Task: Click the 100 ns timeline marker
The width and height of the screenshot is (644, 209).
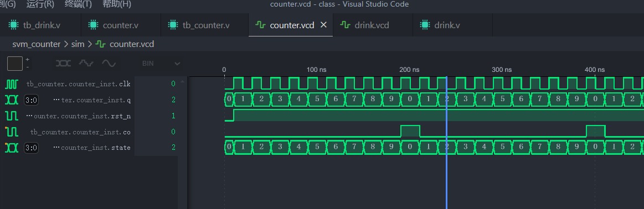Action: pyautogui.click(x=317, y=70)
